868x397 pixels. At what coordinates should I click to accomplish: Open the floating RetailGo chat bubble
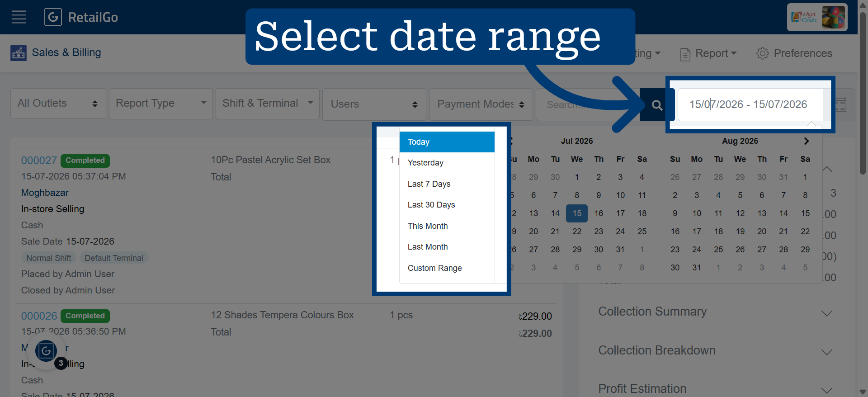[46, 351]
